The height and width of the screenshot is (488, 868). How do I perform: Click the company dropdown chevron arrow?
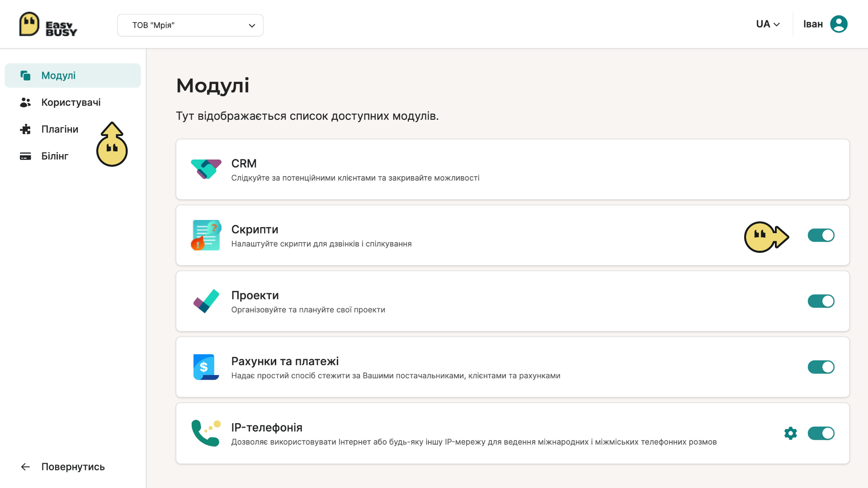252,26
